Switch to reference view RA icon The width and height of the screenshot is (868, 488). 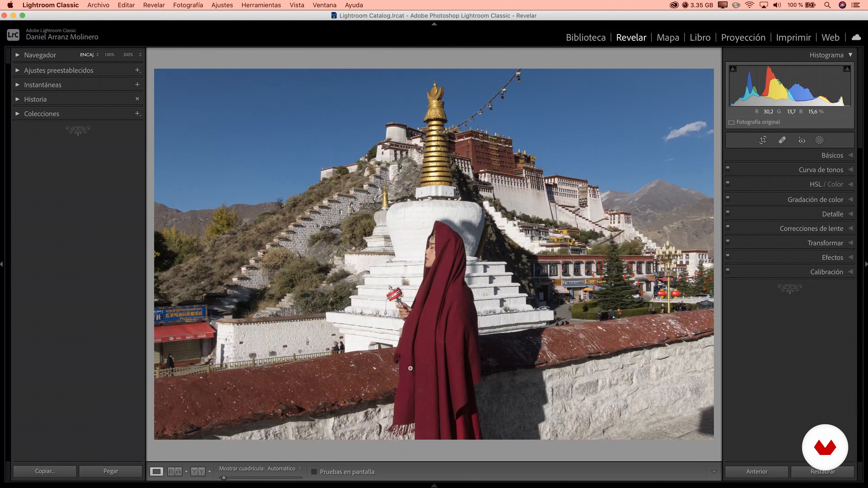click(175, 471)
